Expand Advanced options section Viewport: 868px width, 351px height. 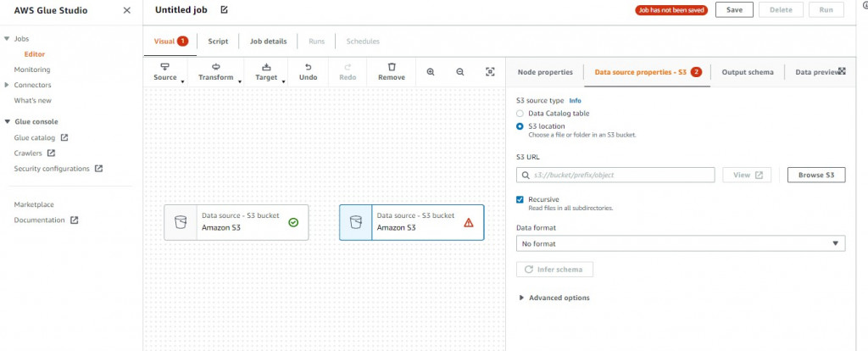point(554,298)
